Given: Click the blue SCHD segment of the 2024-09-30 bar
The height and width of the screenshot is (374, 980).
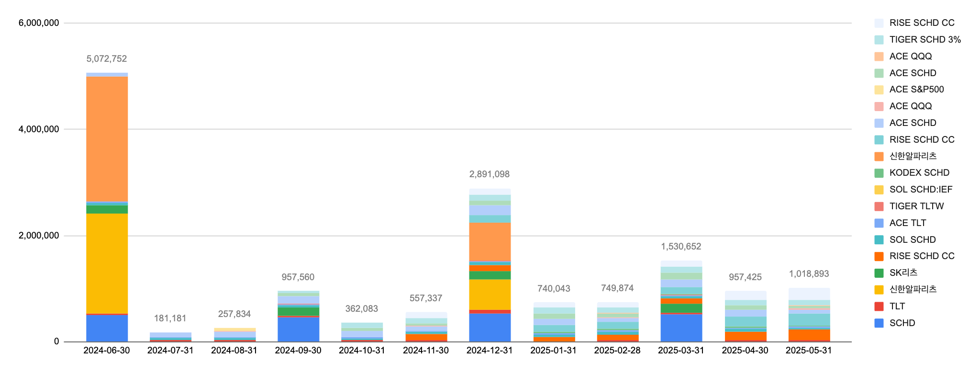Looking at the screenshot, I should [x=298, y=329].
